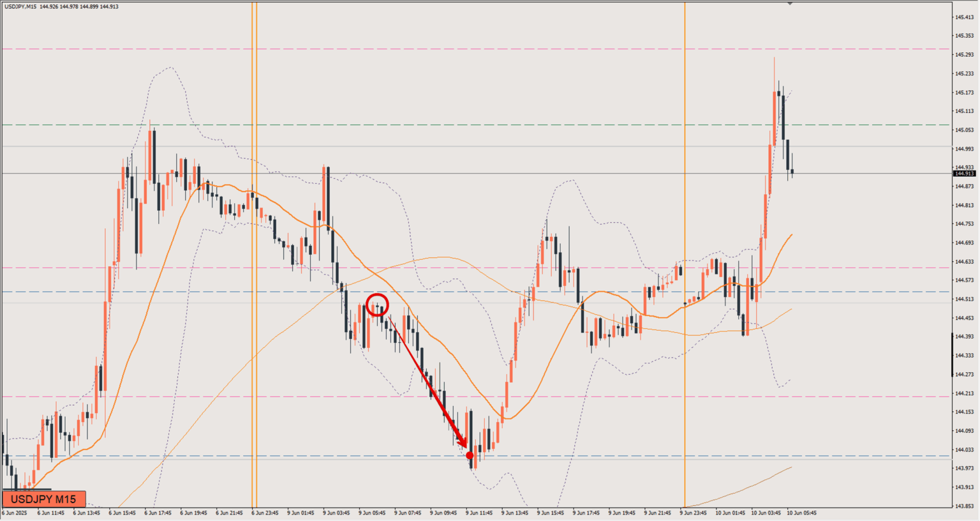Click the '6 Jun 11:45' time axis label
Viewport: 980px width, 521px height.
coord(51,513)
